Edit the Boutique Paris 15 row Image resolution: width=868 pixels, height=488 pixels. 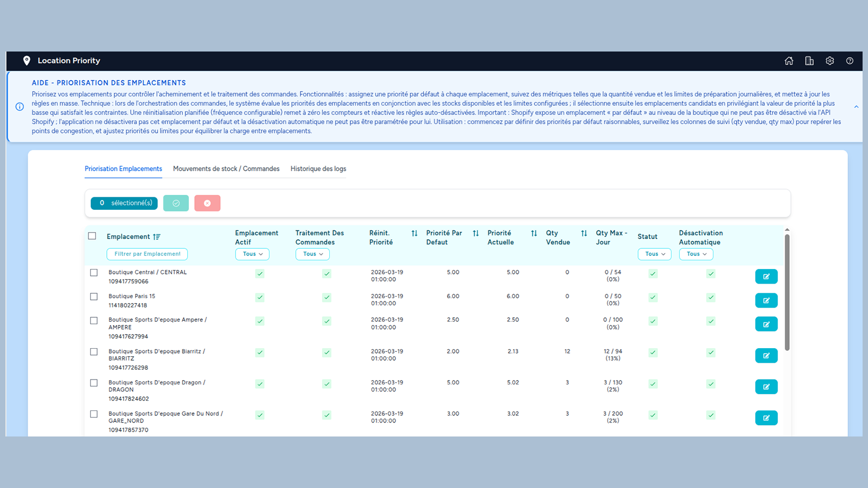(x=766, y=300)
